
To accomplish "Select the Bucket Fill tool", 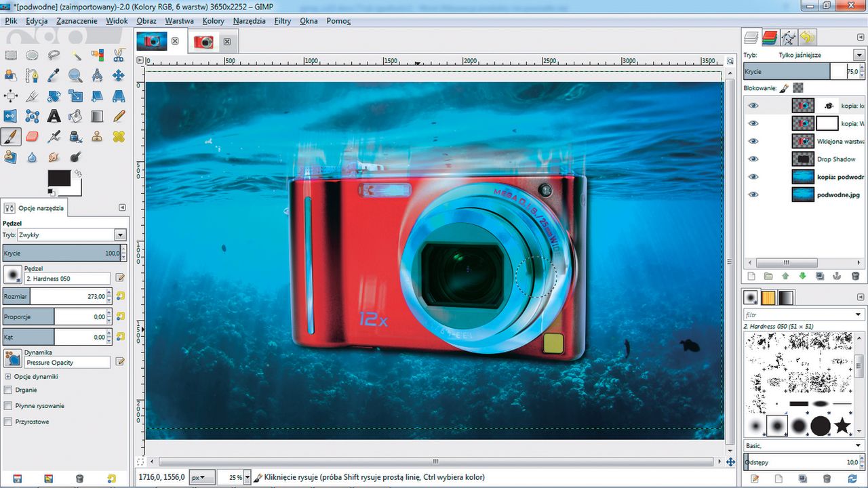I will coord(75,117).
